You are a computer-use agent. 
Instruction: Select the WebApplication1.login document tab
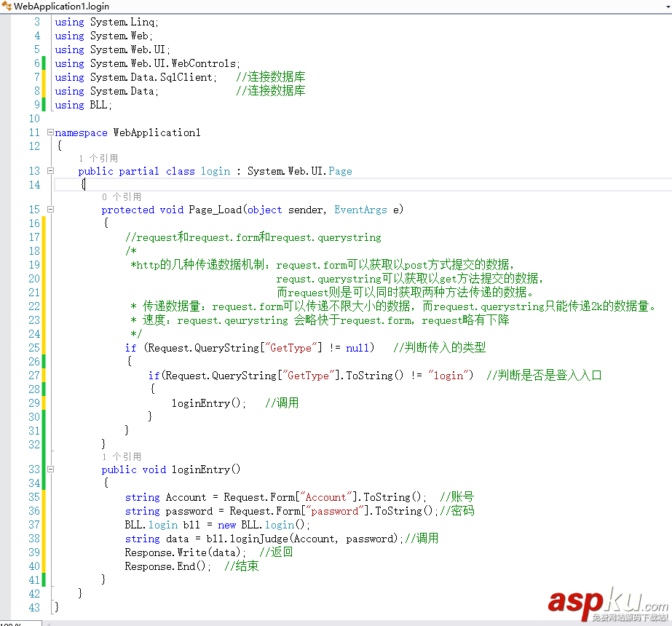click(58, 6)
